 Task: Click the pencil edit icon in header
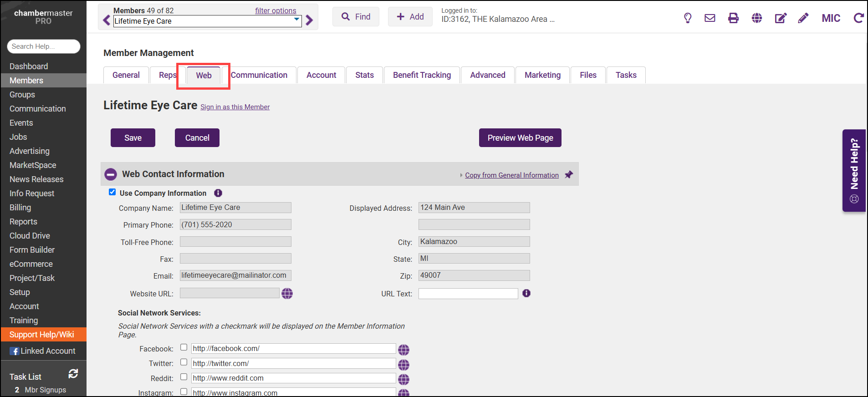tap(803, 18)
